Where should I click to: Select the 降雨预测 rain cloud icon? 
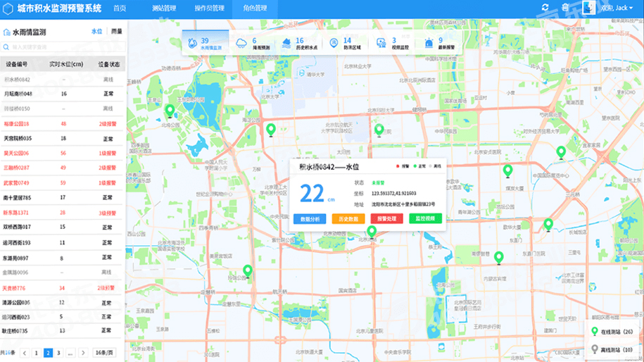[241, 44]
